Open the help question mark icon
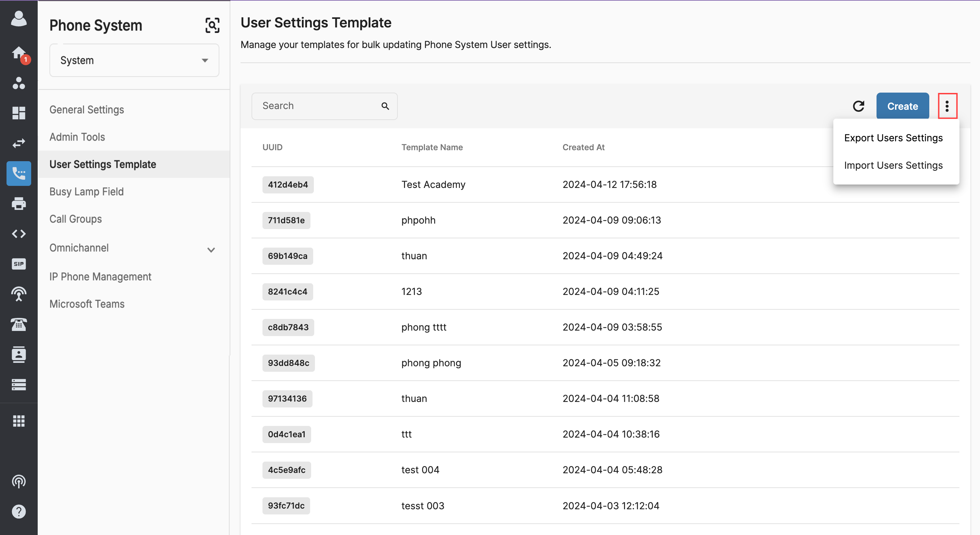Image resolution: width=980 pixels, height=535 pixels. (x=19, y=511)
